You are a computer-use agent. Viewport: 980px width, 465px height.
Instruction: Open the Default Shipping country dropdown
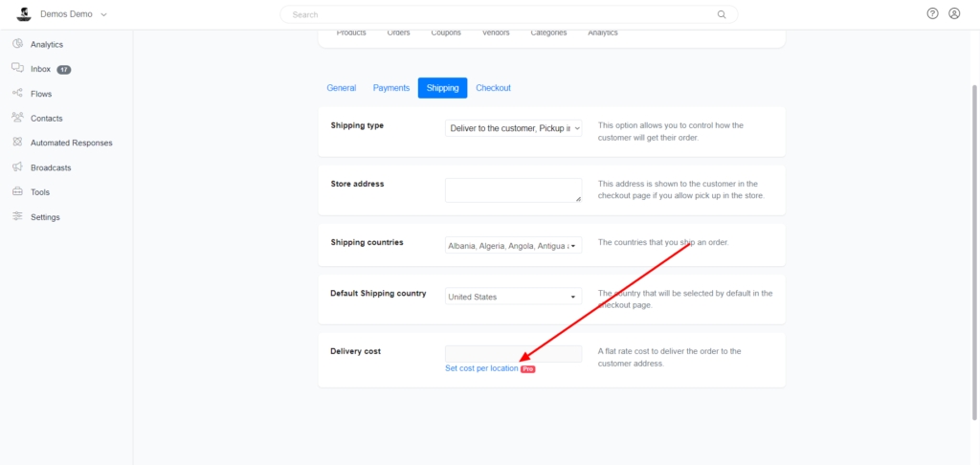pyautogui.click(x=513, y=297)
